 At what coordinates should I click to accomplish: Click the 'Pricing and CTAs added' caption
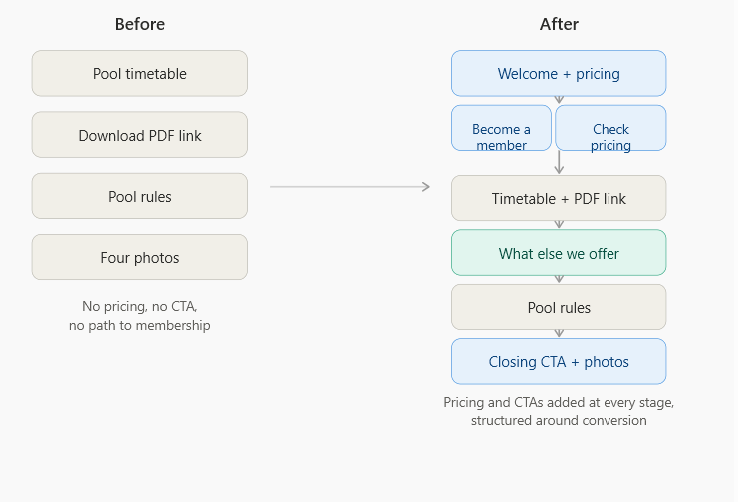[559, 411]
